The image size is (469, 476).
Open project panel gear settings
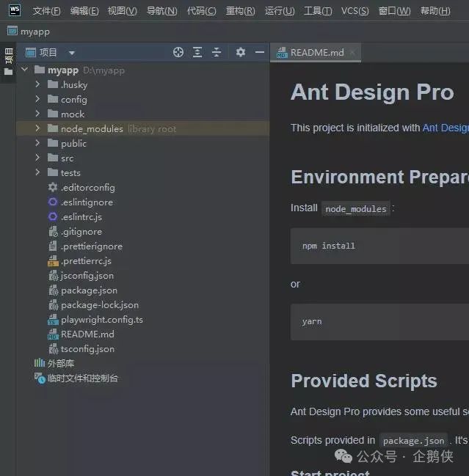tap(241, 52)
